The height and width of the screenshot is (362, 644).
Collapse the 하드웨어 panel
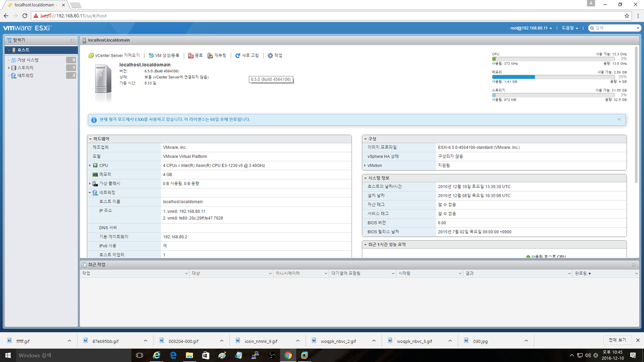(x=90, y=139)
